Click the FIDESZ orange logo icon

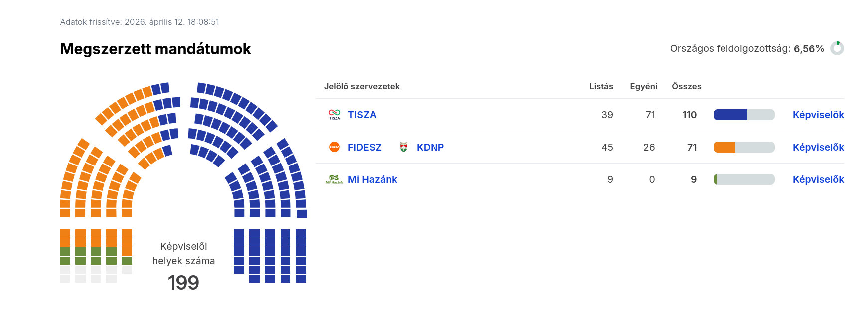[x=334, y=147]
